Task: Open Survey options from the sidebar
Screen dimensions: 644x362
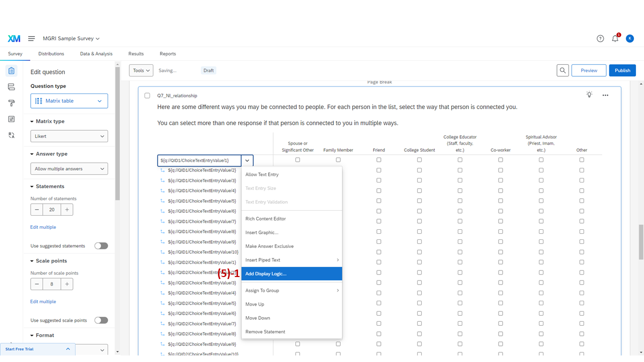Action: point(11,119)
